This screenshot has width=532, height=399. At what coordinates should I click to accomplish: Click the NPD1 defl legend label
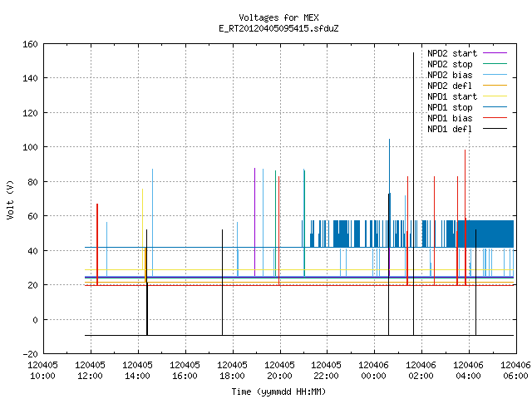pos(450,130)
